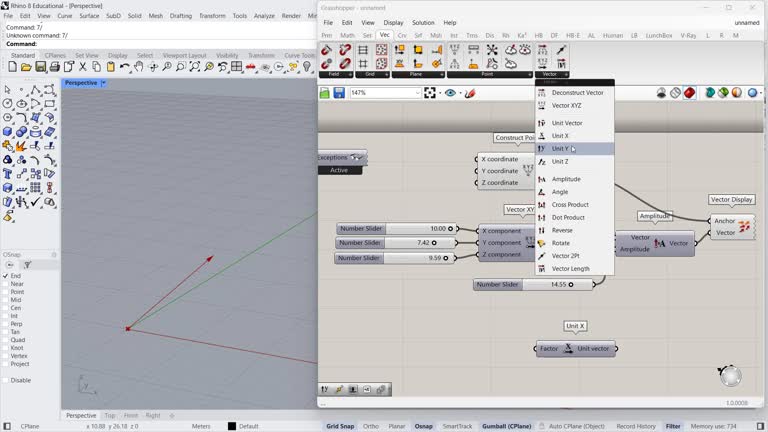
Task: Click the Ortho button in status bar
Action: (x=371, y=426)
